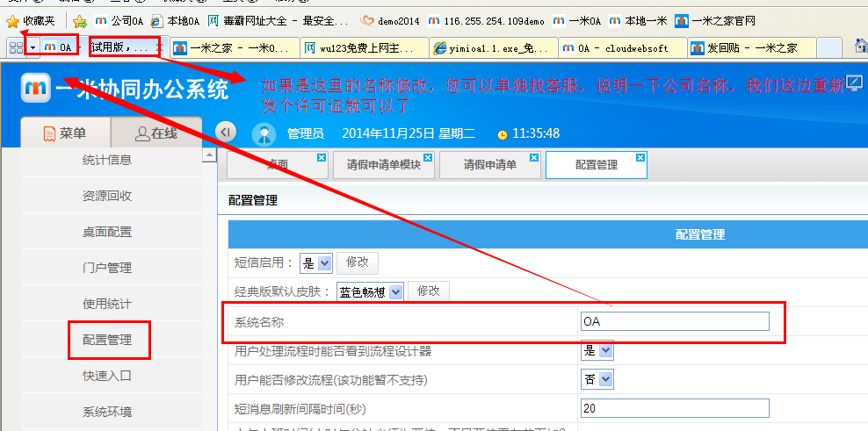Open 配置管理 in the sidebar menu
Screen dimensions: 868x431
(x=107, y=340)
